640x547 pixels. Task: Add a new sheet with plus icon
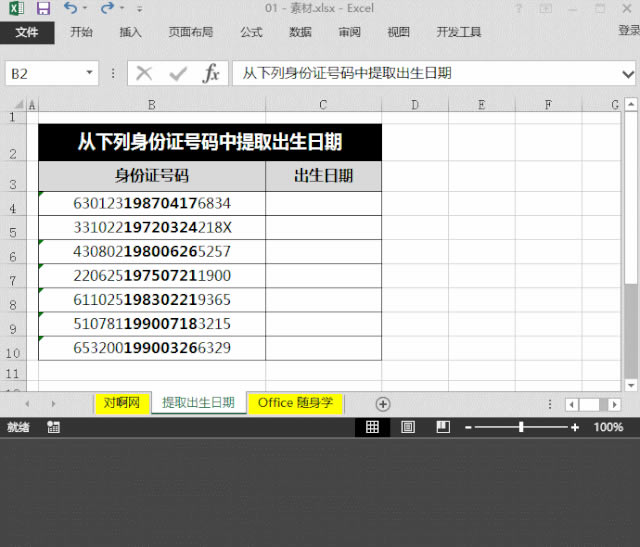pyautogui.click(x=382, y=403)
